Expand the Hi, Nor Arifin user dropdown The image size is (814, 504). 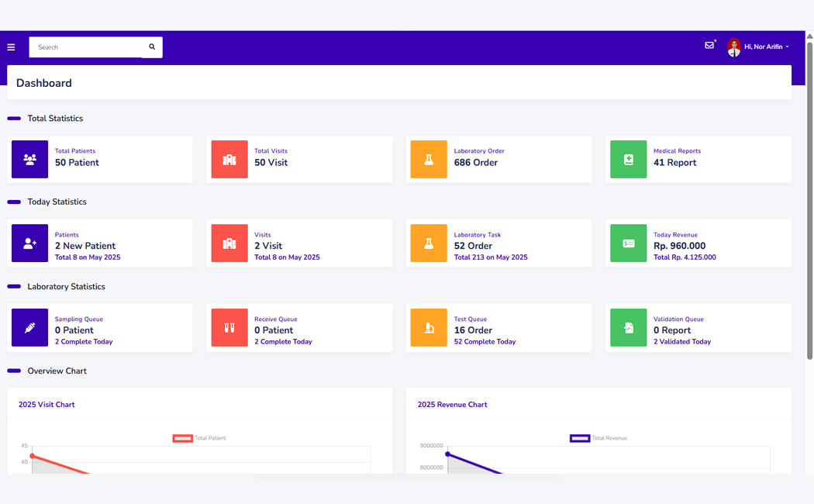pyautogui.click(x=766, y=47)
